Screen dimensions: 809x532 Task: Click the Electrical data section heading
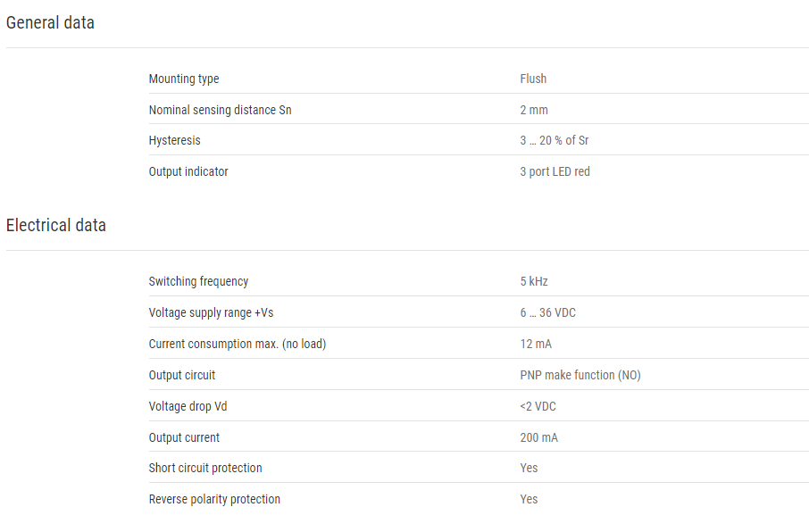55,226
